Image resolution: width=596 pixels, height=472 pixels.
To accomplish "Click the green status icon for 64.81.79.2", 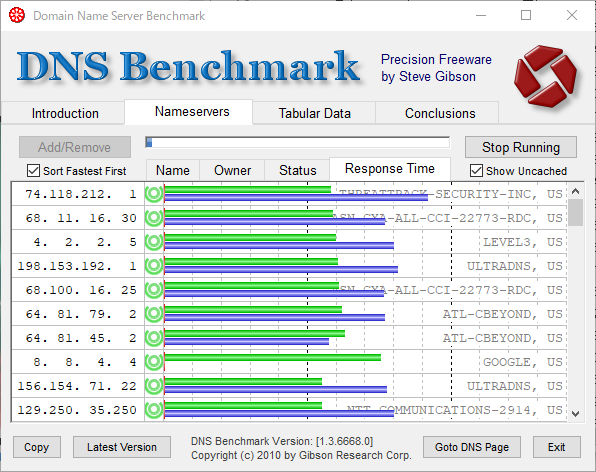I will tap(154, 314).
